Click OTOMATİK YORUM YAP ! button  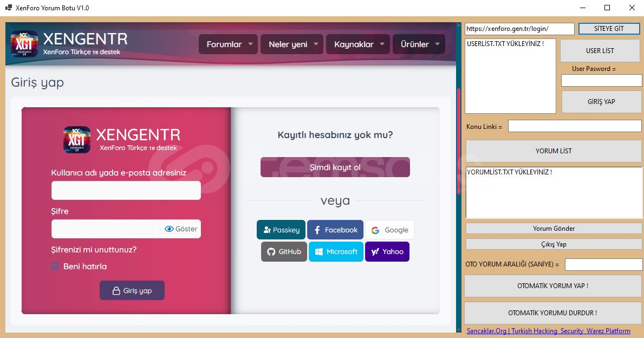coord(553,286)
